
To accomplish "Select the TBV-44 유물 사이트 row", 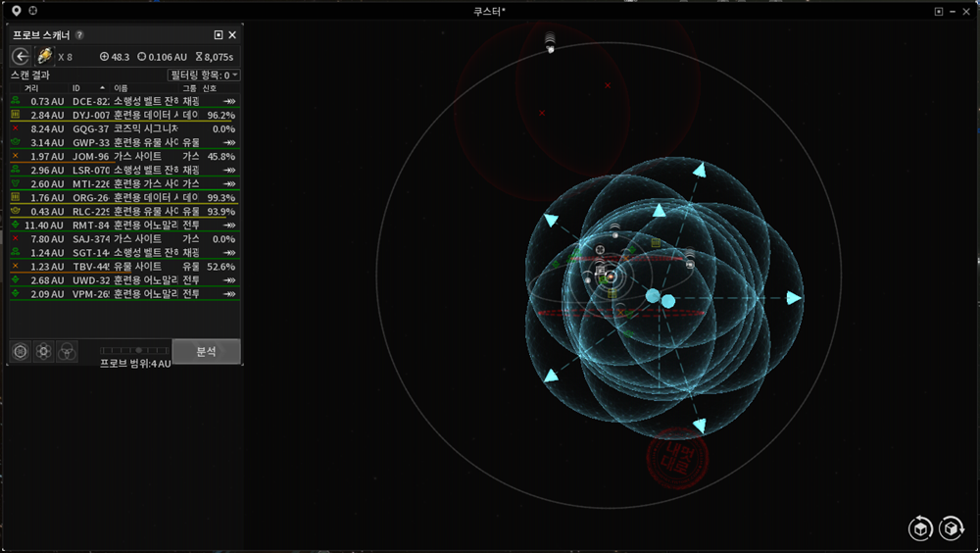I will pyautogui.click(x=125, y=267).
